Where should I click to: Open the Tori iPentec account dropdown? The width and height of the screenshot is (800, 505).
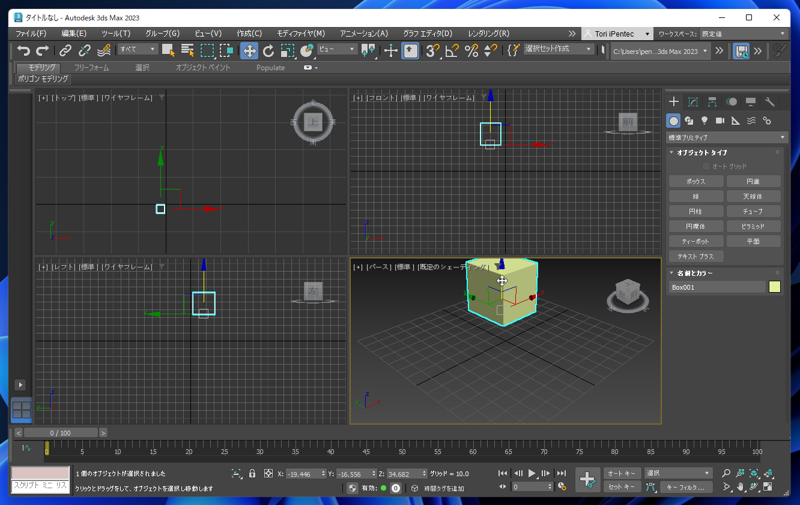(x=617, y=34)
